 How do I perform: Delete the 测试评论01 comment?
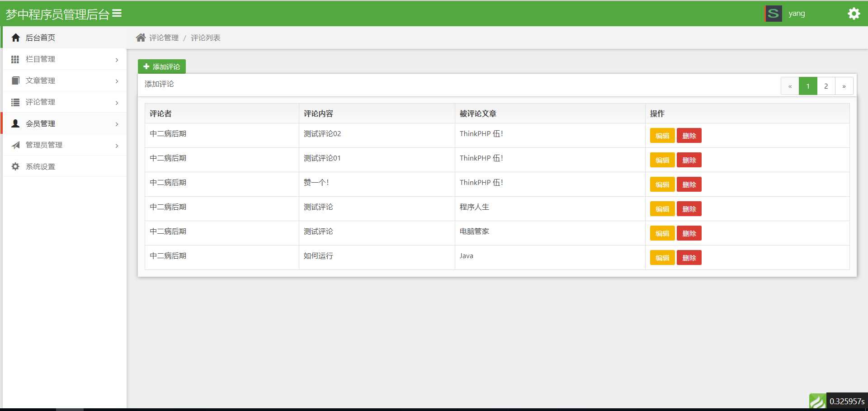point(689,160)
